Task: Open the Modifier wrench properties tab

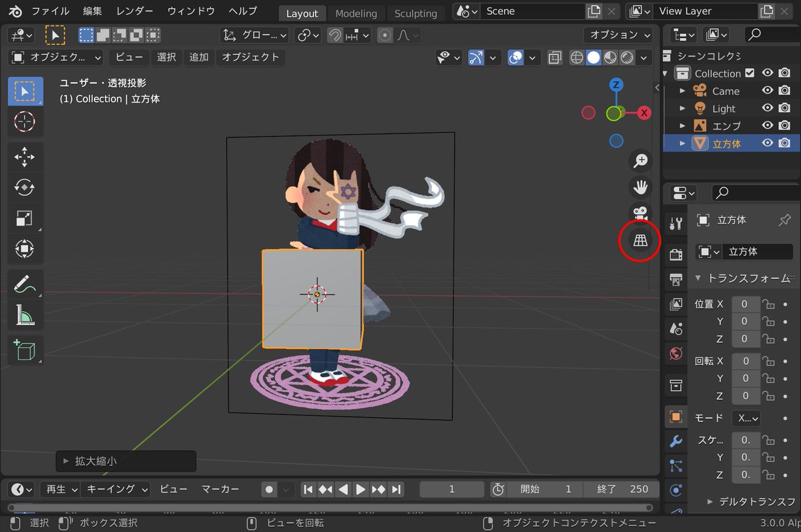Action: (x=676, y=441)
